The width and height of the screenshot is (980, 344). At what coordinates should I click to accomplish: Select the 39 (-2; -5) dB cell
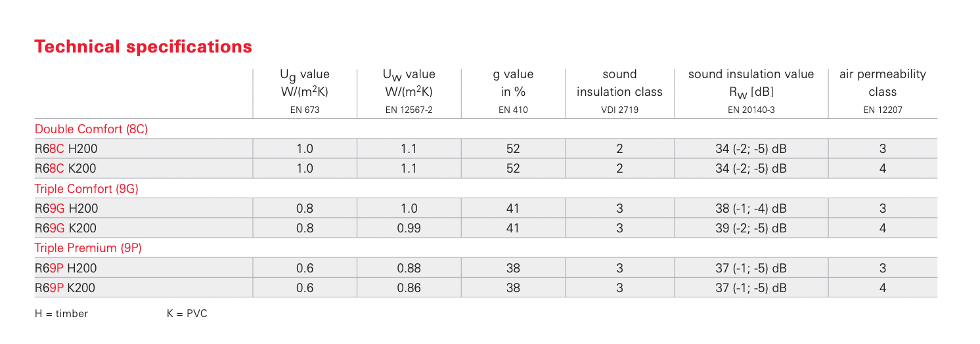click(x=751, y=228)
